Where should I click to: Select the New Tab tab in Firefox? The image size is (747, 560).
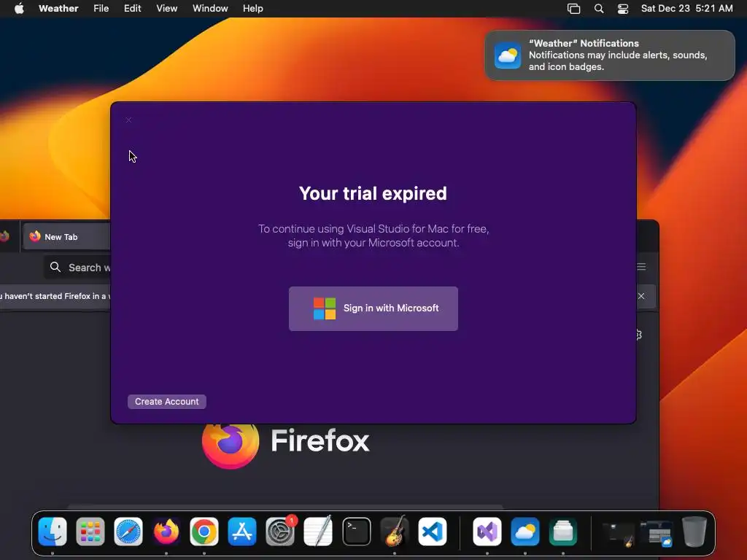point(66,237)
